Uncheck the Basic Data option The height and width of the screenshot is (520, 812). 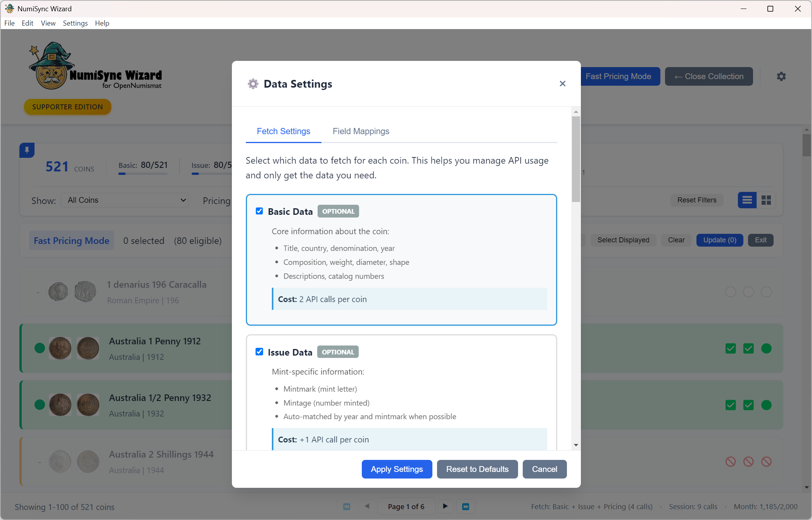259,211
